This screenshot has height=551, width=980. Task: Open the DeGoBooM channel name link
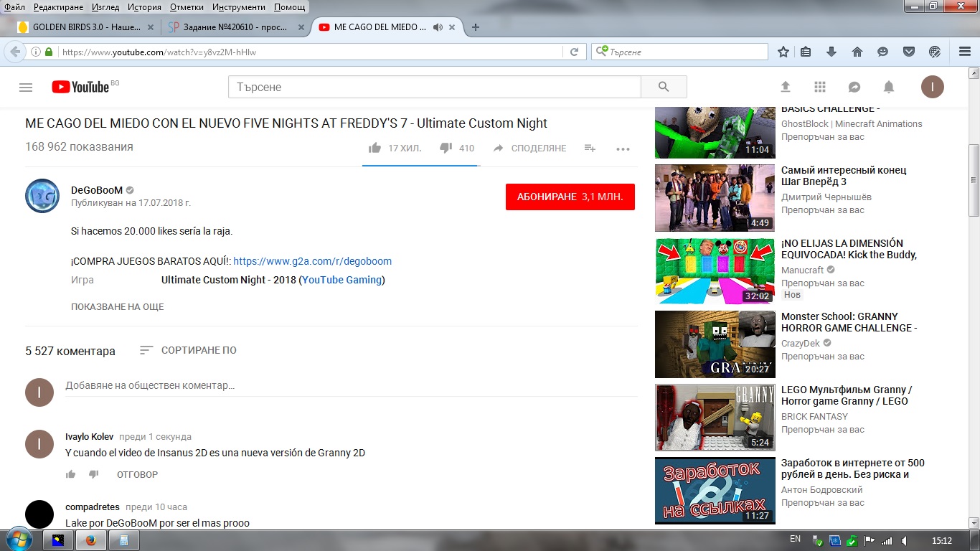[97, 190]
